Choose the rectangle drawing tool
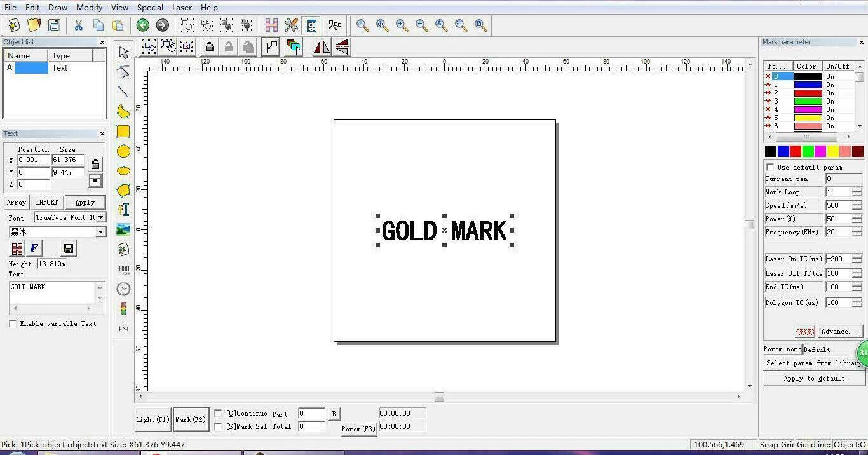Screen dimensions: 868x455 coord(123,132)
